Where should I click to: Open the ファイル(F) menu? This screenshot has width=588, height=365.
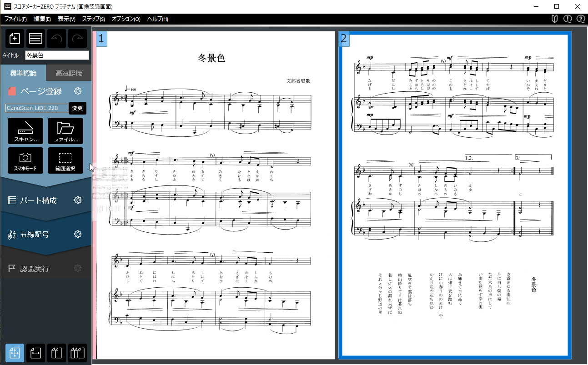click(15, 19)
